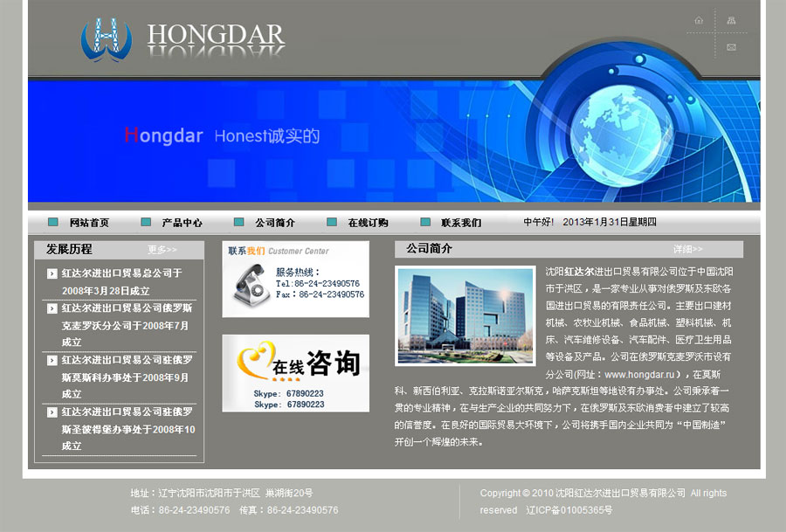
Task: Open the 产品中心 menu item
Action: click(182, 223)
